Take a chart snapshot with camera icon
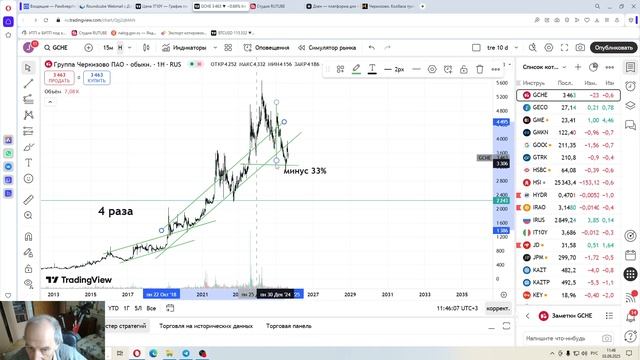Screen dimensions: 640x360 tap(580, 48)
